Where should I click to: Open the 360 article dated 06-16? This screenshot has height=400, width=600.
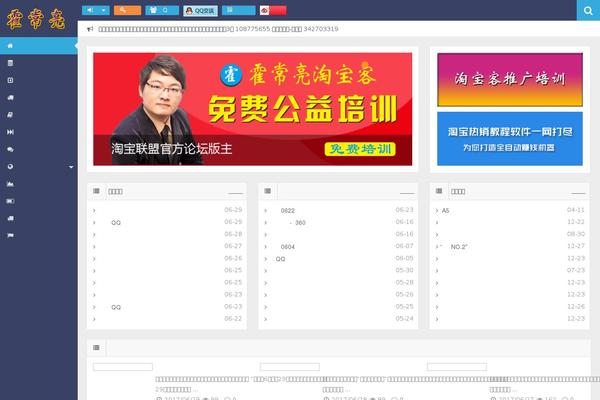click(x=339, y=222)
